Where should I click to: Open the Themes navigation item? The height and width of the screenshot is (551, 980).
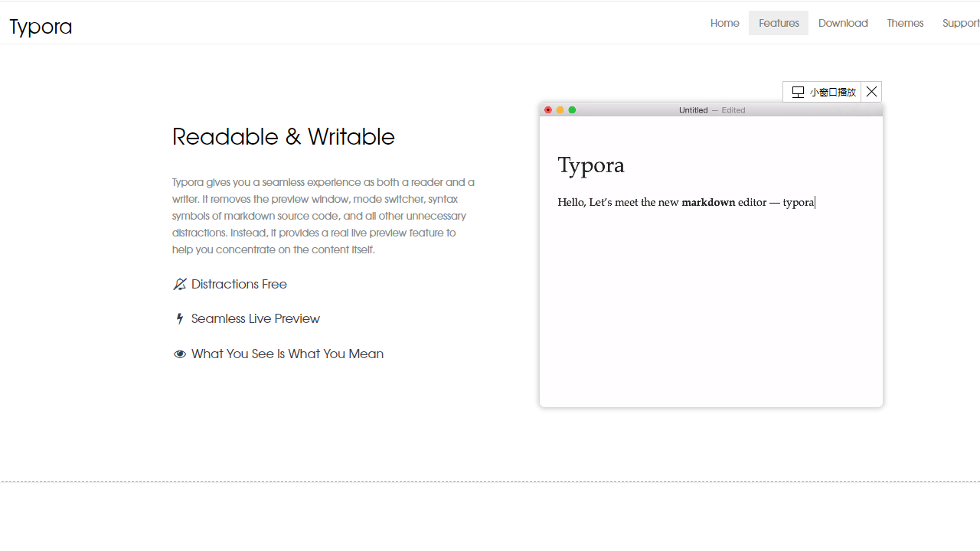coord(905,23)
